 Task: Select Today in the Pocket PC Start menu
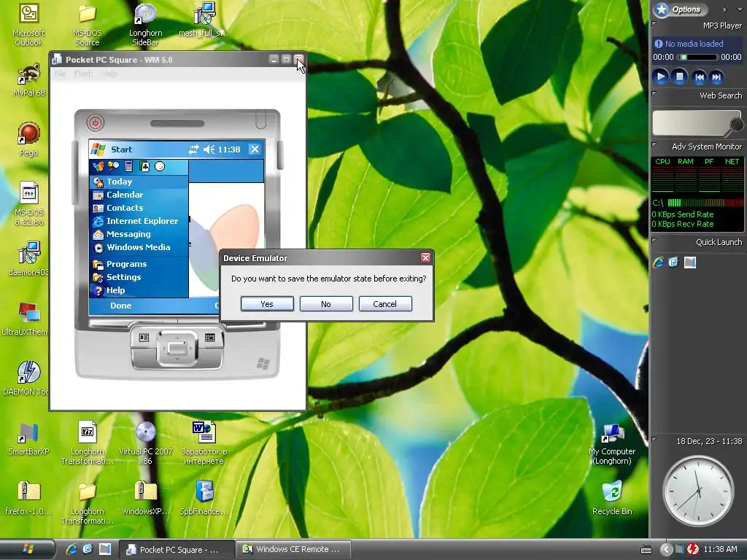click(x=139, y=182)
